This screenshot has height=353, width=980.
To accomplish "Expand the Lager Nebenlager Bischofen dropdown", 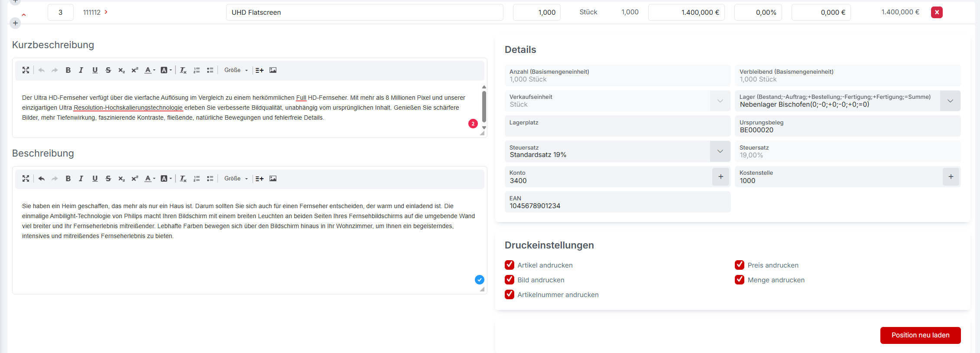I will [950, 101].
